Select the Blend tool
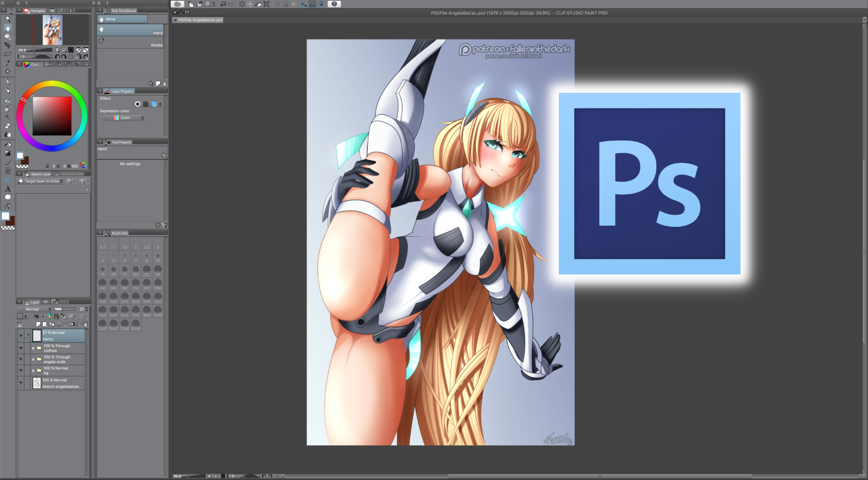Image resolution: width=868 pixels, height=480 pixels. 8,135
